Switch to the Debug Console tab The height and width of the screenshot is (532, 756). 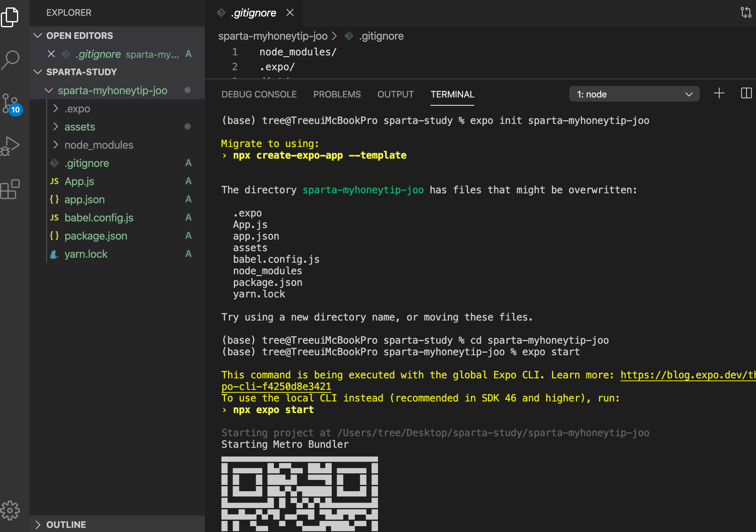click(259, 94)
